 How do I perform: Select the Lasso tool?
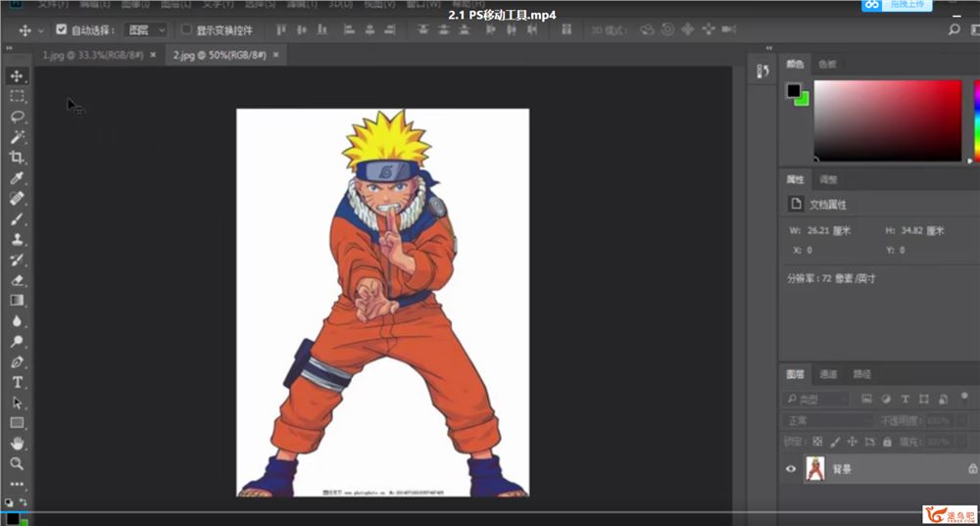click(x=17, y=117)
